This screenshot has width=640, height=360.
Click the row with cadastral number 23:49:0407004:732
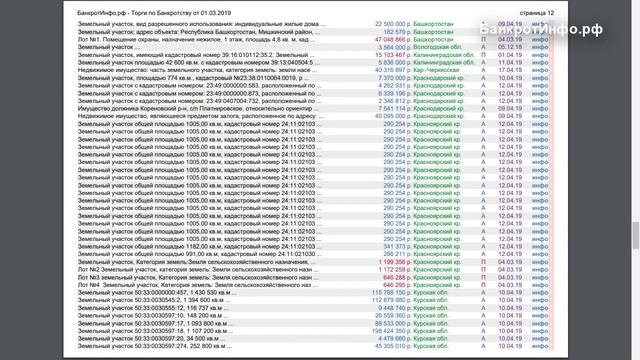[199, 101]
